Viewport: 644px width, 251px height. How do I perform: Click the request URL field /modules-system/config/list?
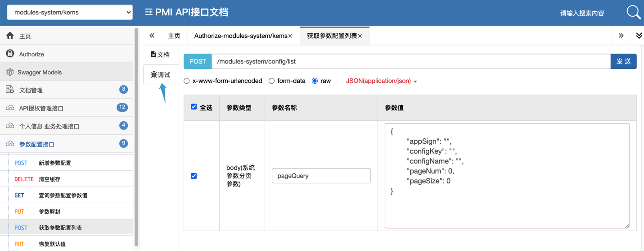(411, 61)
